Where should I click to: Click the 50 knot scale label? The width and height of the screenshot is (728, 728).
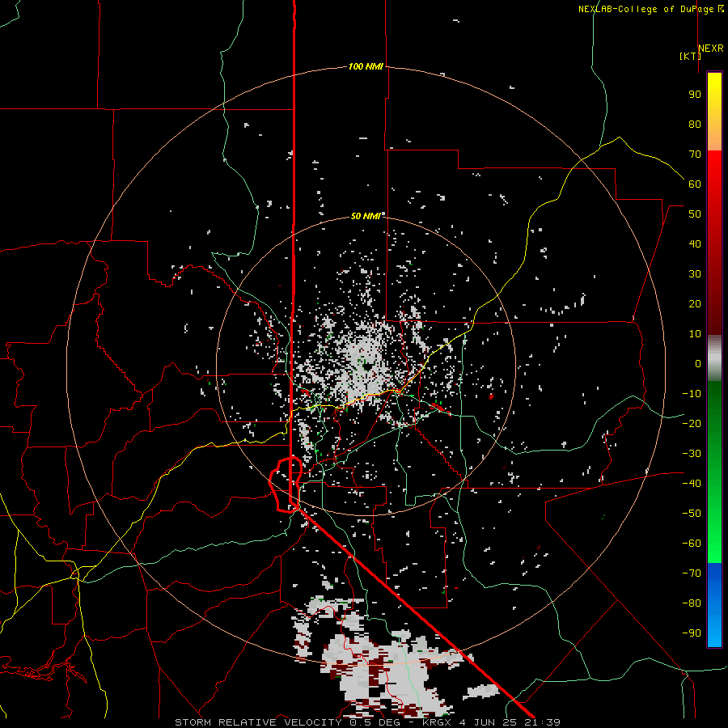click(695, 214)
